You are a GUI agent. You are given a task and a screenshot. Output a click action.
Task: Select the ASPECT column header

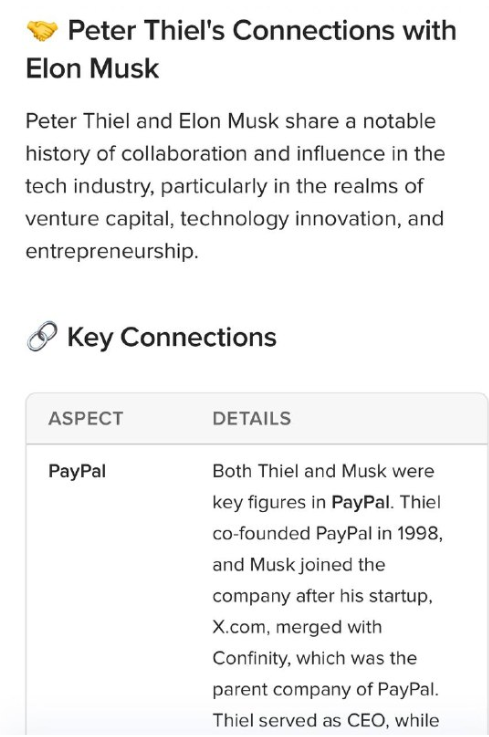click(86, 418)
